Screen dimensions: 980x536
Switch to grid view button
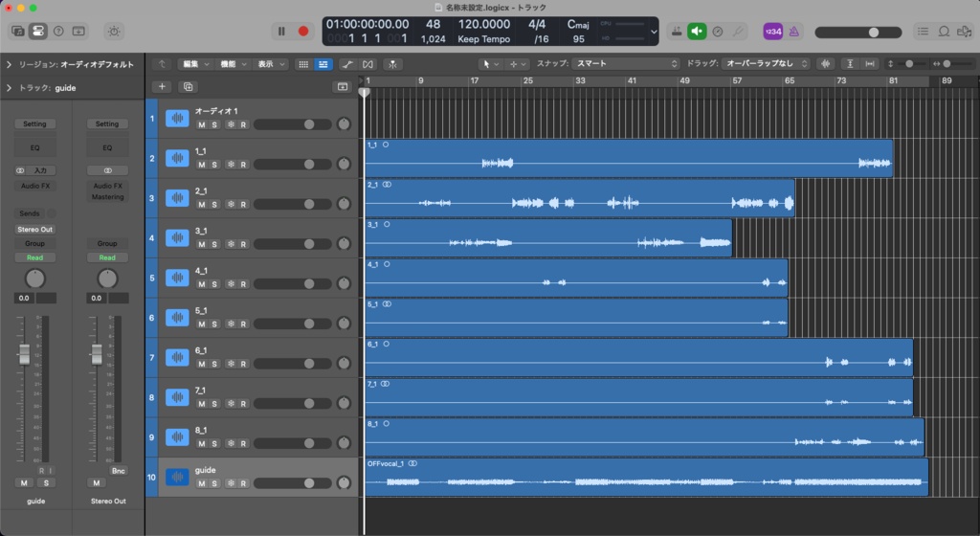tap(303, 64)
